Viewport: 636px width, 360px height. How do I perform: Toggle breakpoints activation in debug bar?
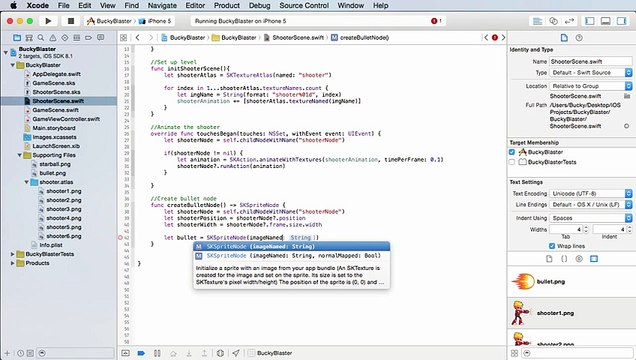pyautogui.click(x=141, y=353)
